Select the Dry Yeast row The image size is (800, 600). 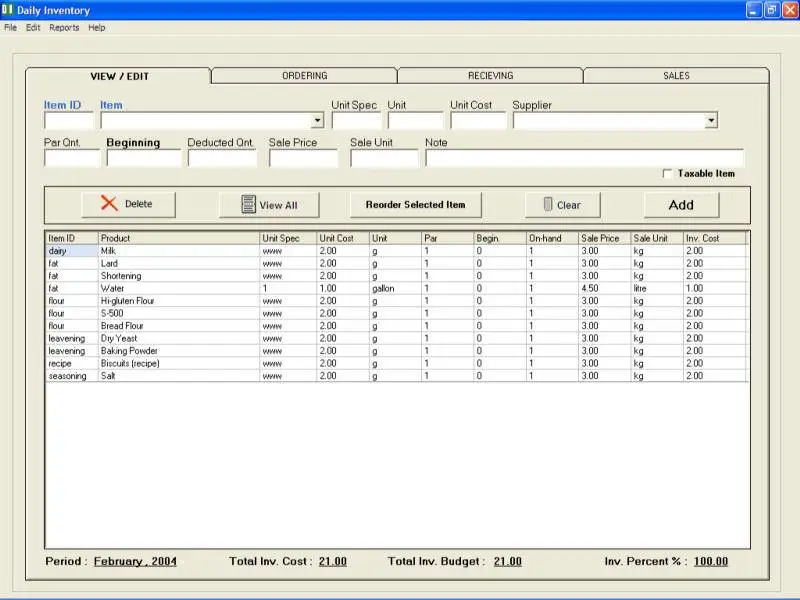tap(396, 338)
